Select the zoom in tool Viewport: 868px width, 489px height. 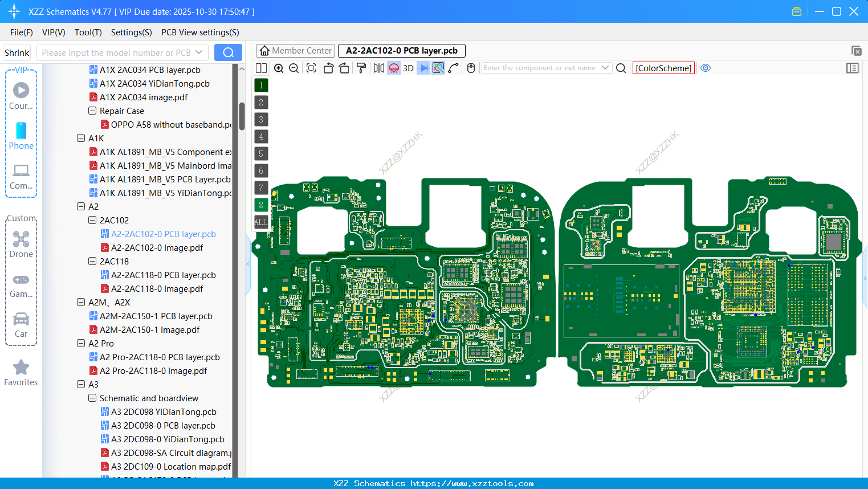pos(279,67)
